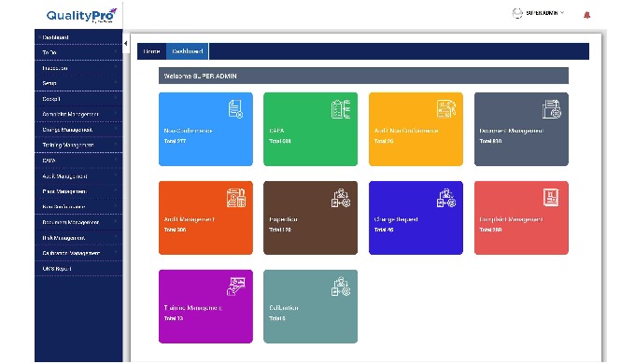Click the Audit Non Conformance card icon
Screen dimensions: 635x364
(x=446, y=109)
